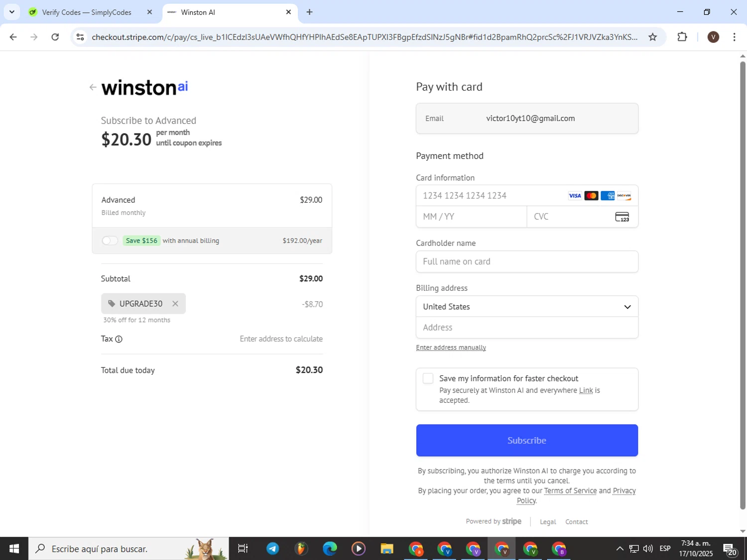The height and width of the screenshot is (560, 747).
Task: Reload the checkout page
Action: (55, 37)
